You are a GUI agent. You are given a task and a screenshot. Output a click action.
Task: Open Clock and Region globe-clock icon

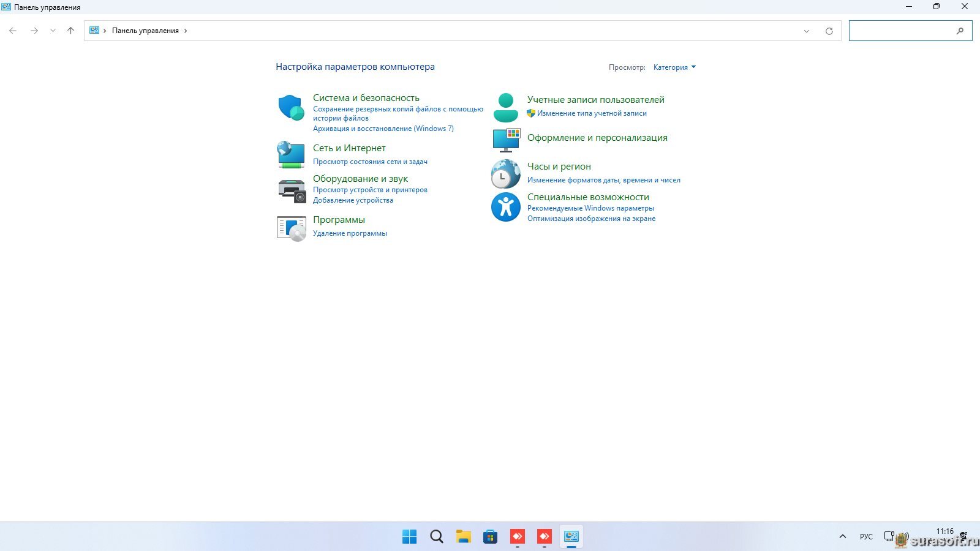[x=506, y=174]
